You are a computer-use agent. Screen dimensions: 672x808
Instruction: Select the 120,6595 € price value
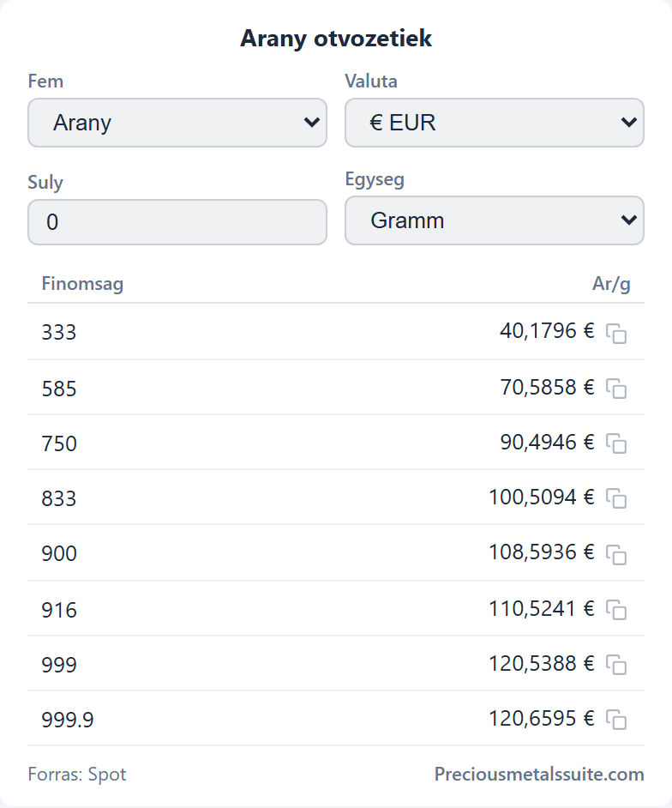(x=541, y=718)
